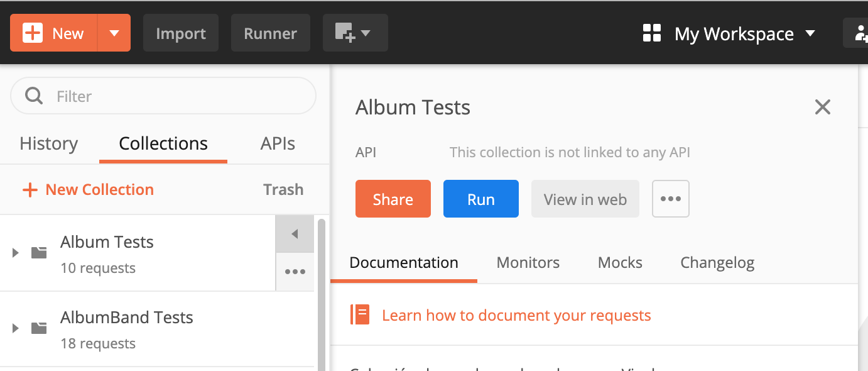
Task: Open Learn how to document your requests
Action: (516, 315)
